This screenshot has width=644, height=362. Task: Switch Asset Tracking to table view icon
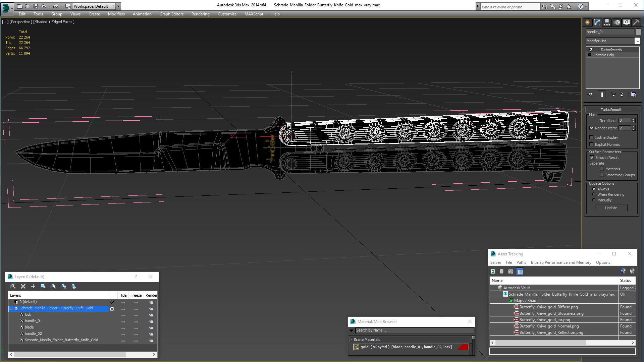520,271
